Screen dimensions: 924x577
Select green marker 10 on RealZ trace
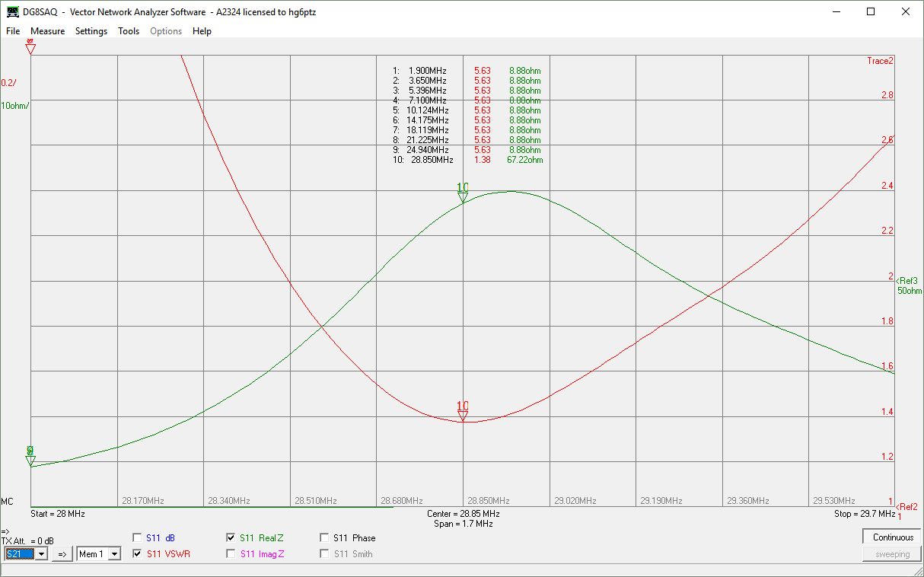(463, 197)
